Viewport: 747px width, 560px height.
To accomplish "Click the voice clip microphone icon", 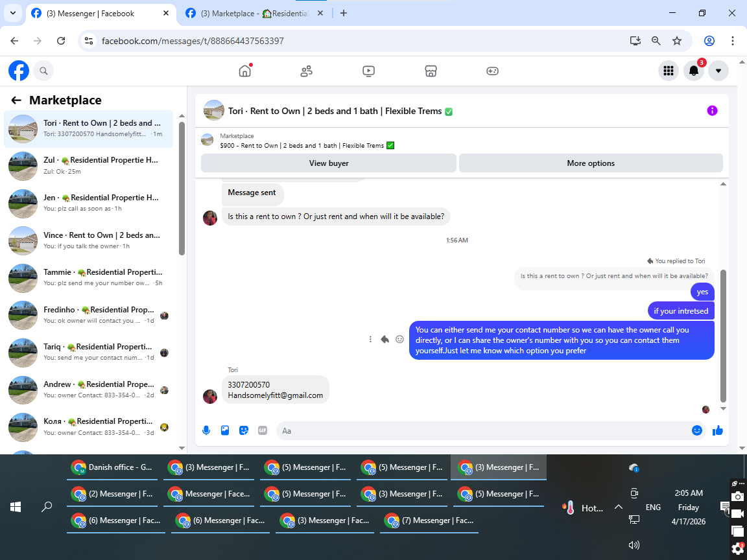I will click(x=206, y=430).
